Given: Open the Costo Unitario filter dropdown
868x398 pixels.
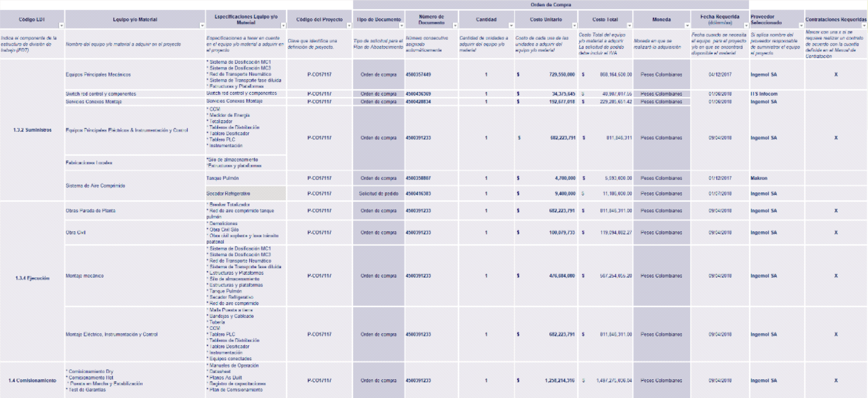Looking at the screenshot, I should [574, 26].
